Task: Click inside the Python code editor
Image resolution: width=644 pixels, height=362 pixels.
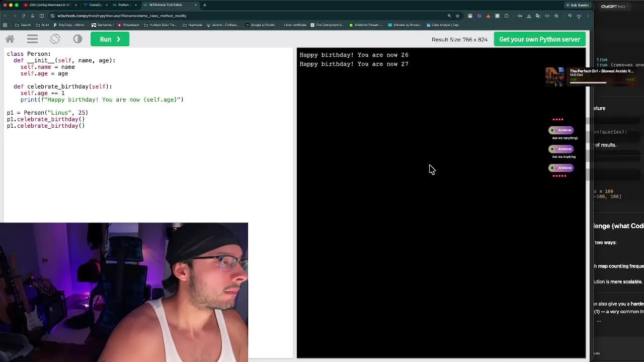Action: [148, 136]
